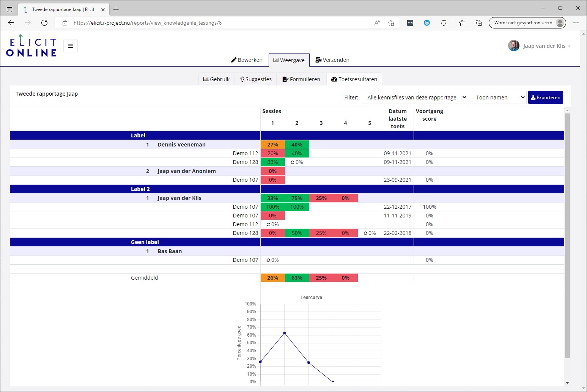Click the Jaap van der Klis avatar picture

click(x=514, y=46)
